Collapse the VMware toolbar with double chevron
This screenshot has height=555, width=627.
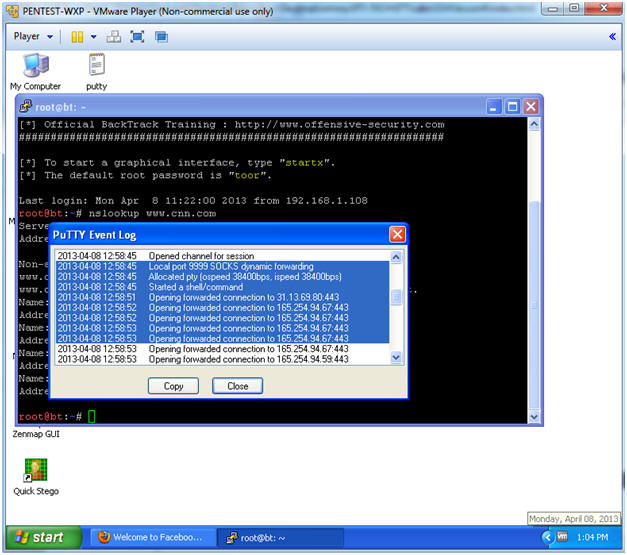(x=612, y=37)
